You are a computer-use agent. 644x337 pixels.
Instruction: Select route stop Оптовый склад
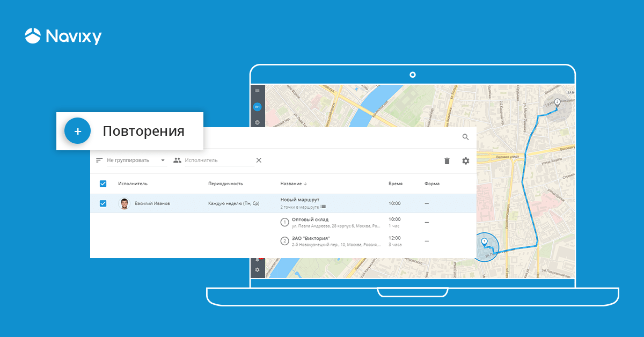311,220
